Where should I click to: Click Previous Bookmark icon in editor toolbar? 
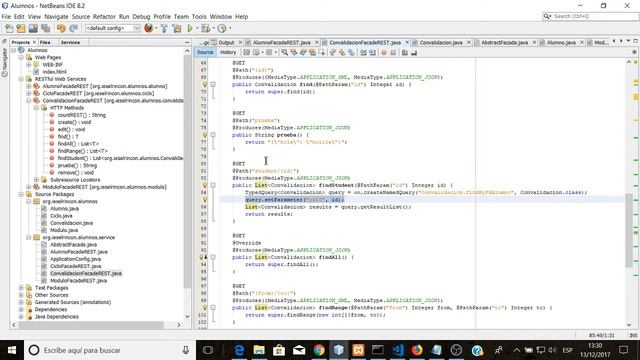[333, 52]
